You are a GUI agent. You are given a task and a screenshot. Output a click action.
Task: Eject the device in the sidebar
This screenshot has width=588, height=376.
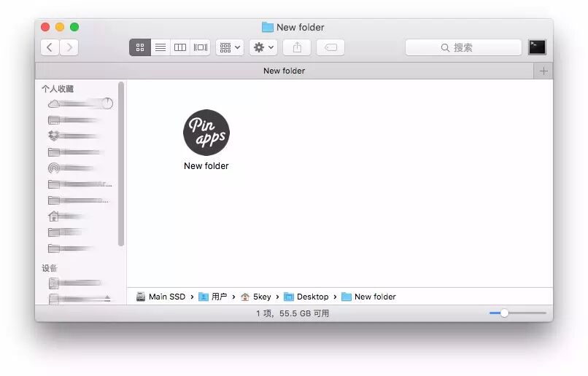click(x=108, y=298)
